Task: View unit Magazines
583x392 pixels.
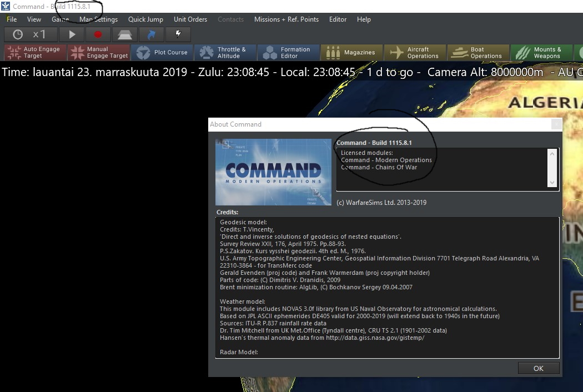Action: point(351,52)
